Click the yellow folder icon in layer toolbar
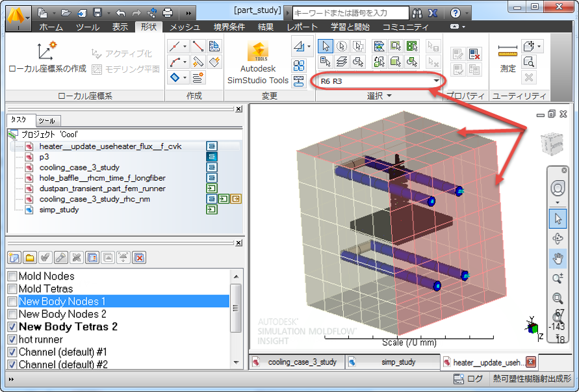This screenshot has height=392, width=579. (x=30, y=257)
